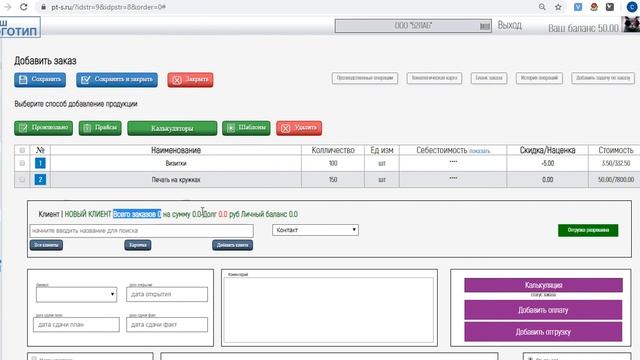Click the дата открытия field
The image size is (640, 360).
pos(167,294)
